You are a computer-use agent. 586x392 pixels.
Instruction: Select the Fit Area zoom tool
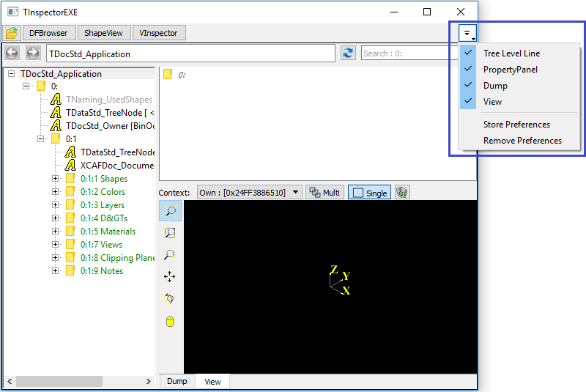click(171, 233)
